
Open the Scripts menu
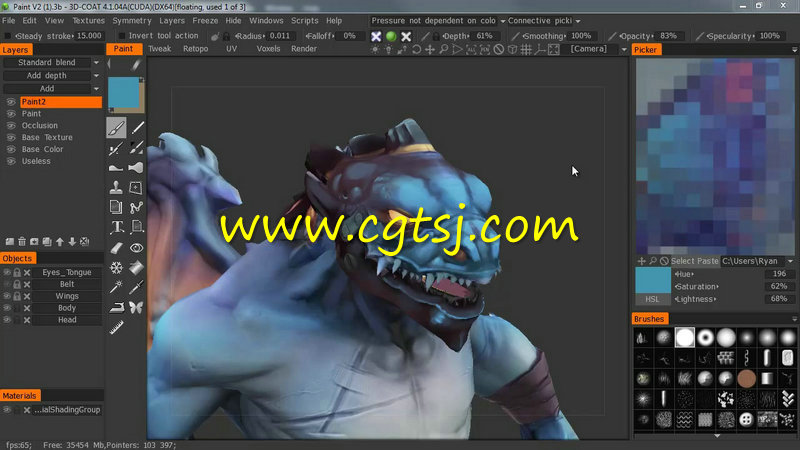click(305, 21)
